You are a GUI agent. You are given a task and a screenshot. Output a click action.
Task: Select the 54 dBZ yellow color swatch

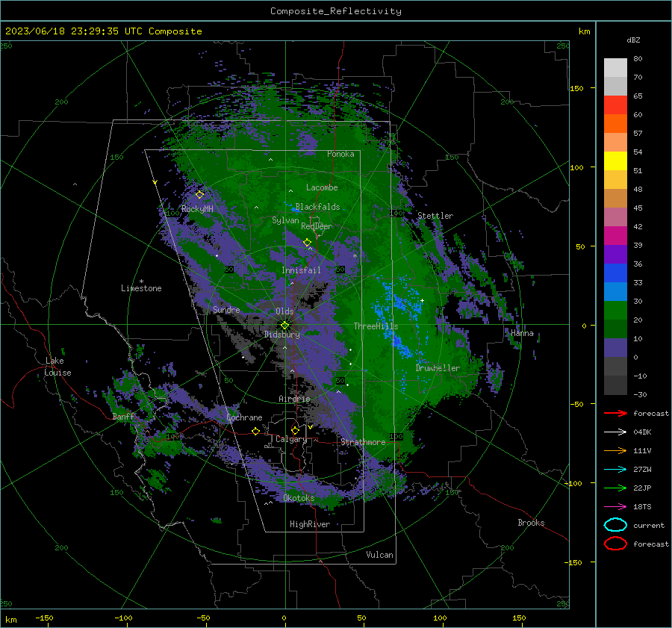coord(615,161)
